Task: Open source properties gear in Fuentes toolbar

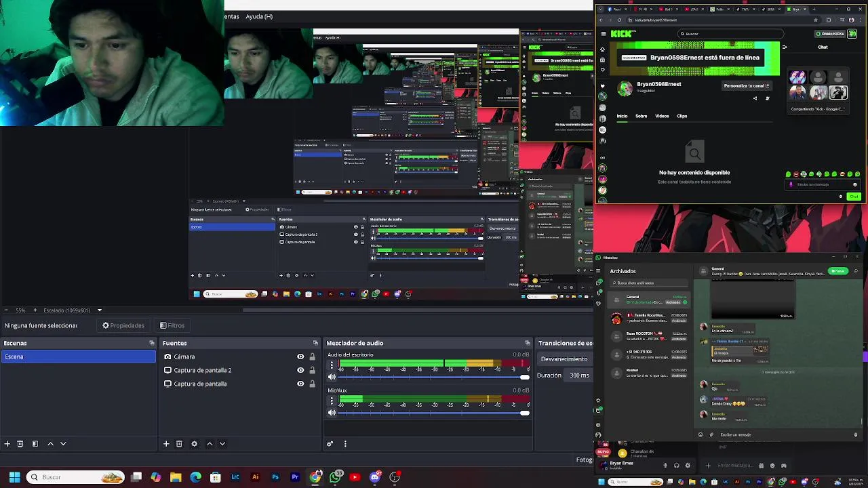Action: coord(194,444)
